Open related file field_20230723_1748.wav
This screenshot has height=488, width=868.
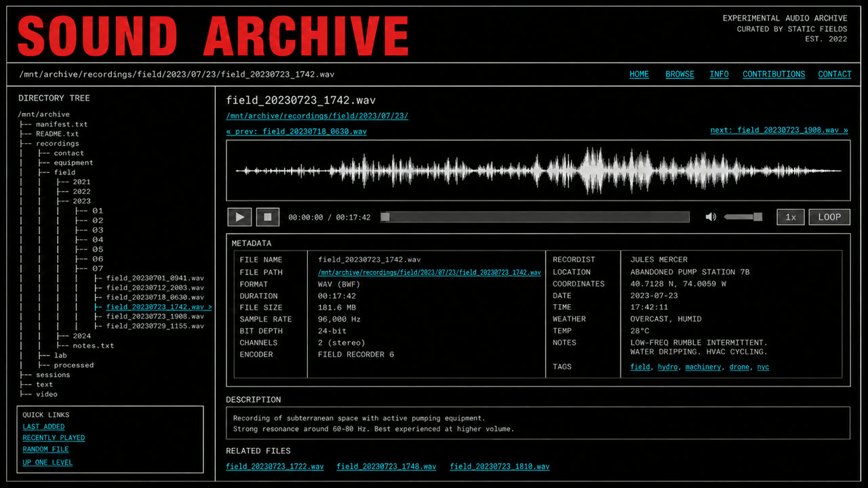coord(387,467)
